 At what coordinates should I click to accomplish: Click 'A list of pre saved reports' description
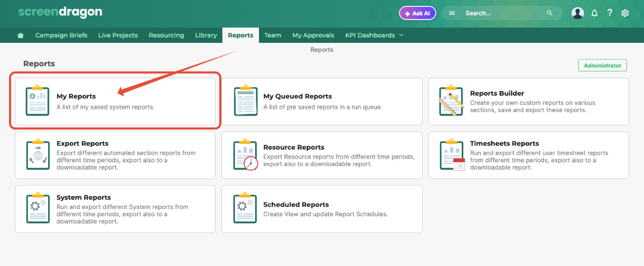click(323, 107)
